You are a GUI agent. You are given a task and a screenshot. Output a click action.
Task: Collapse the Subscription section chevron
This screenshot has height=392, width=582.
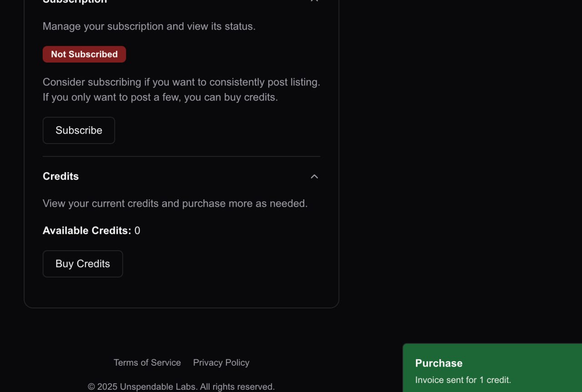tap(314, 1)
